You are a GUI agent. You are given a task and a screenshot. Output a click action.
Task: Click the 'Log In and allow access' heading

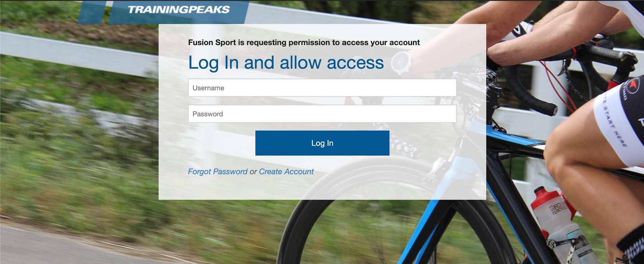click(286, 63)
